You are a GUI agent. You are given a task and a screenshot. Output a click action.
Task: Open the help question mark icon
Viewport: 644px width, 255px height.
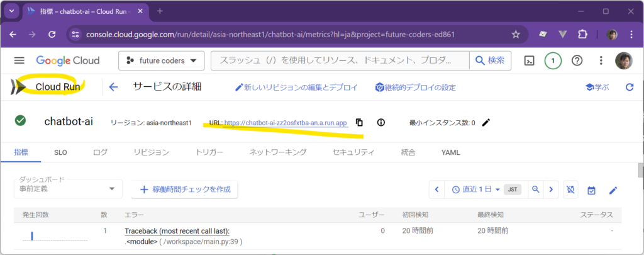tap(577, 61)
